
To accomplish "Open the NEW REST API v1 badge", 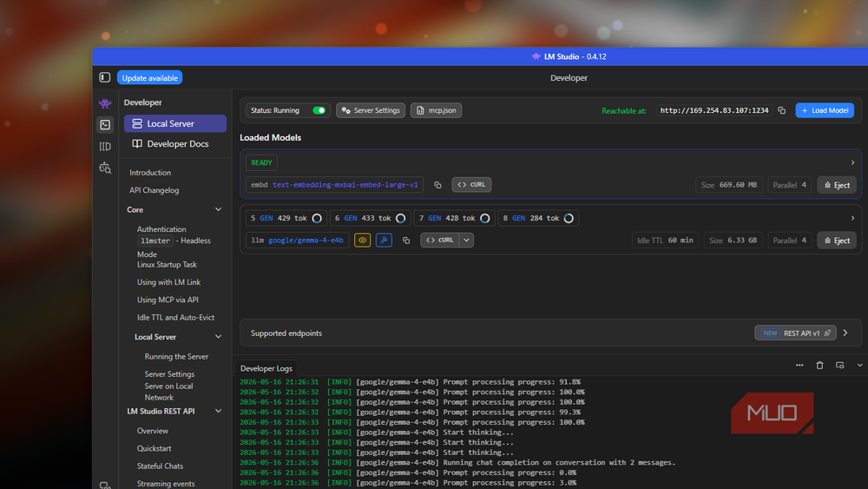I will 795,333.
